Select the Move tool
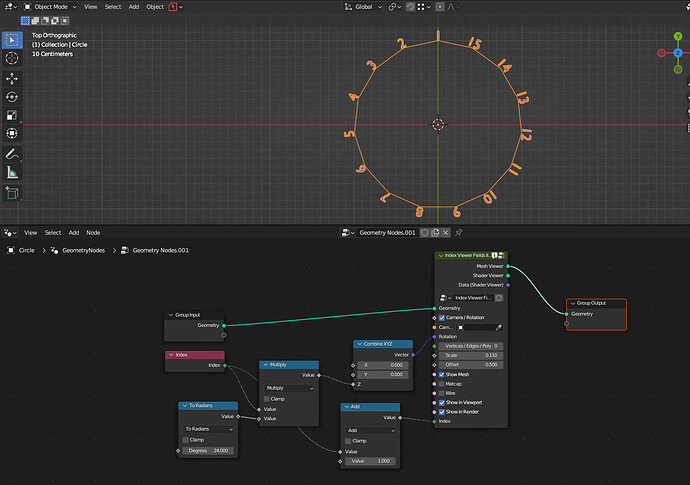This screenshot has height=485, width=690. (x=12, y=78)
